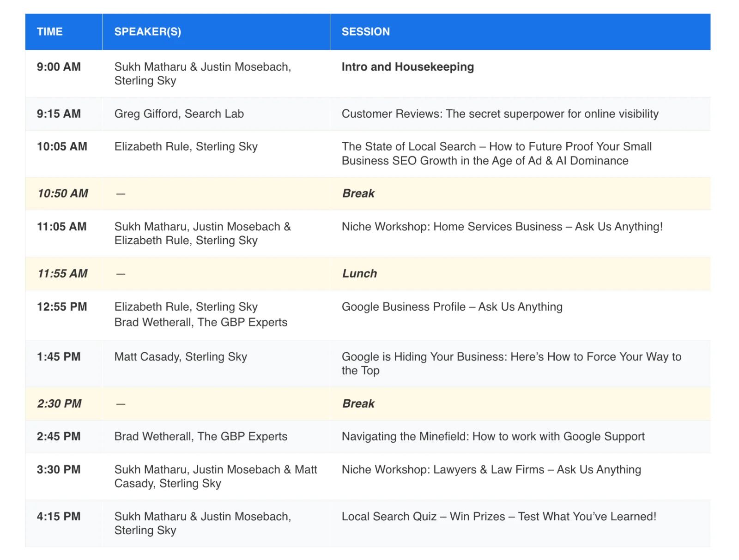Click the 10:50 AM Break row label
The height and width of the screenshot is (560, 739).
[358, 193]
